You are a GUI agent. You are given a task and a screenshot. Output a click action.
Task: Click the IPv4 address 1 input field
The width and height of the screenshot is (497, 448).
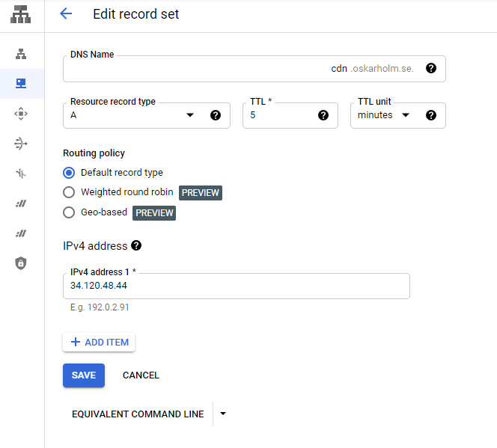coord(236,286)
